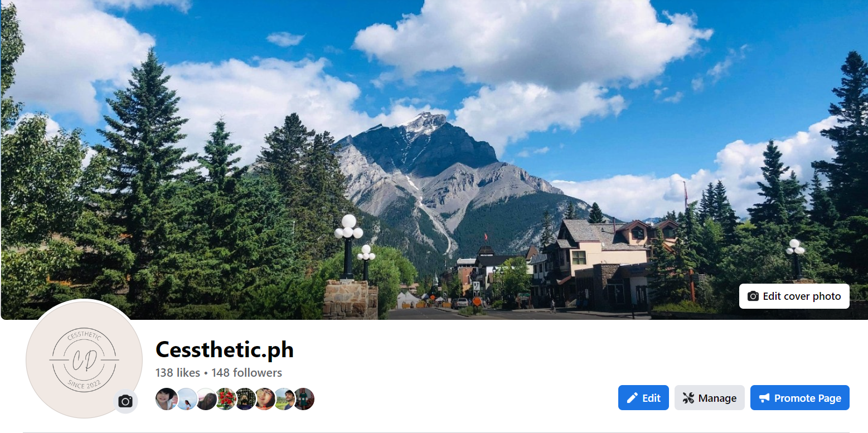Image resolution: width=868 pixels, height=433 pixels.
Task: Open the bearded man follower avatar
Action: 284,399
